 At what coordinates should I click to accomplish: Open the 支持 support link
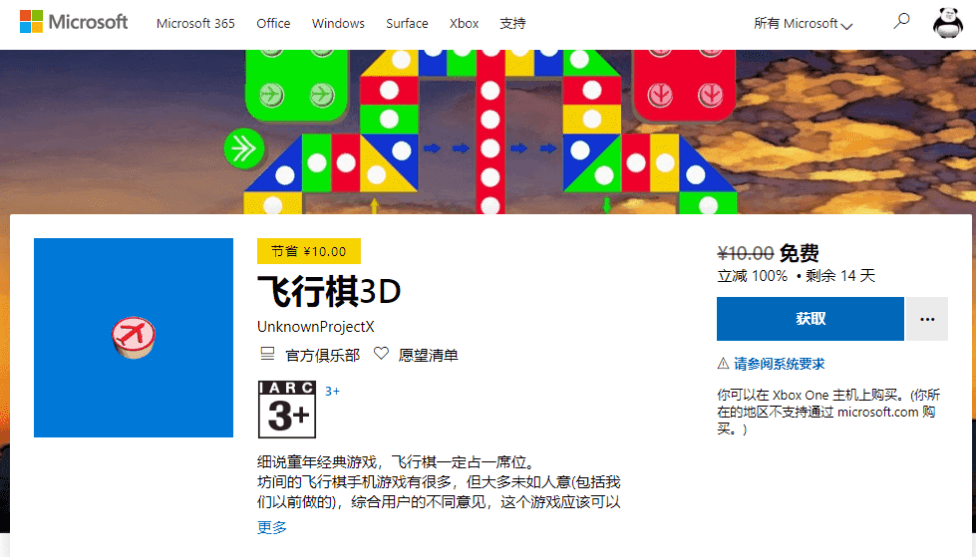[512, 23]
